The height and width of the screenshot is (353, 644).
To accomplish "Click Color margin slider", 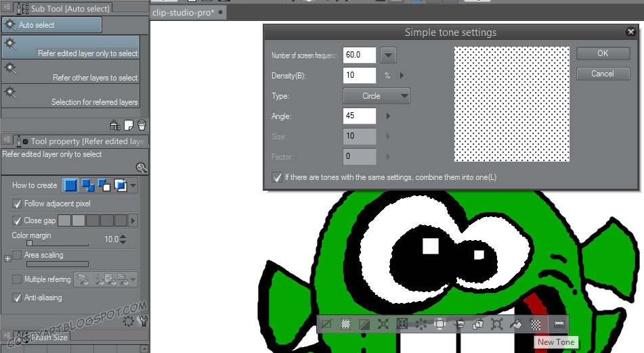I will [x=58, y=244].
